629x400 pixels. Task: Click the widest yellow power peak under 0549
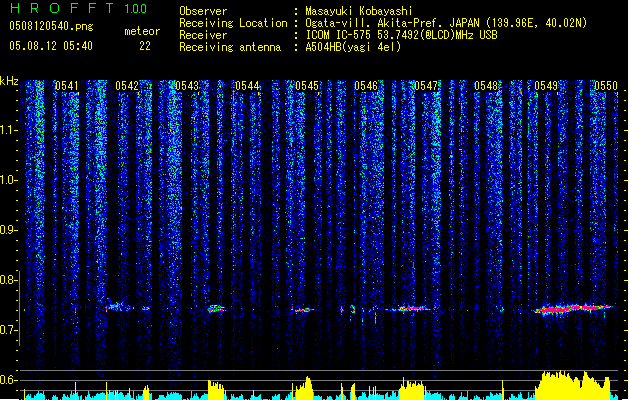point(574,386)
